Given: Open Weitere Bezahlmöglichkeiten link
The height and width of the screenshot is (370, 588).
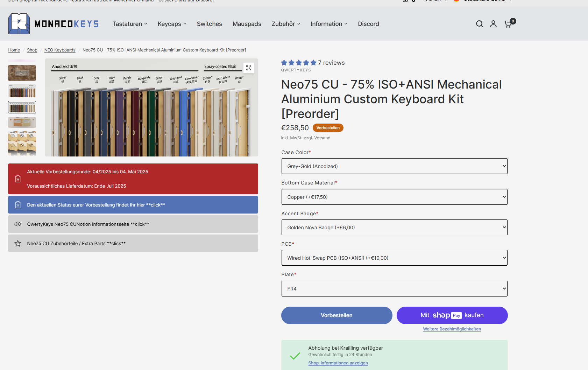Looking at the screenshot, I should pos(452,329).
